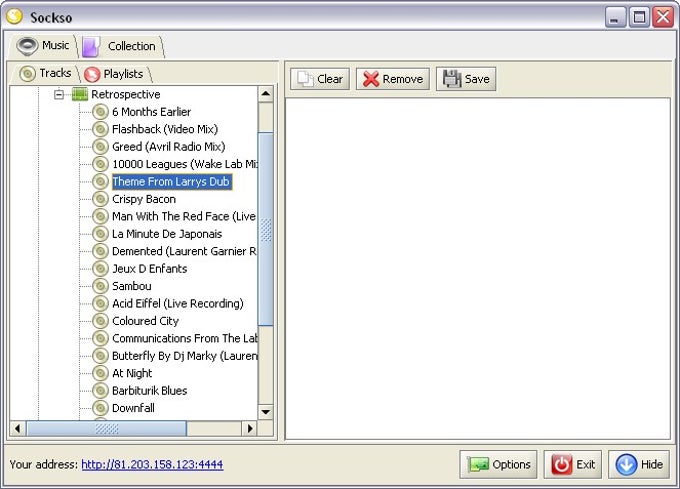Click disc icon beside Demented track
Screen dimensions: 680x489
click(x=100, y=251)
